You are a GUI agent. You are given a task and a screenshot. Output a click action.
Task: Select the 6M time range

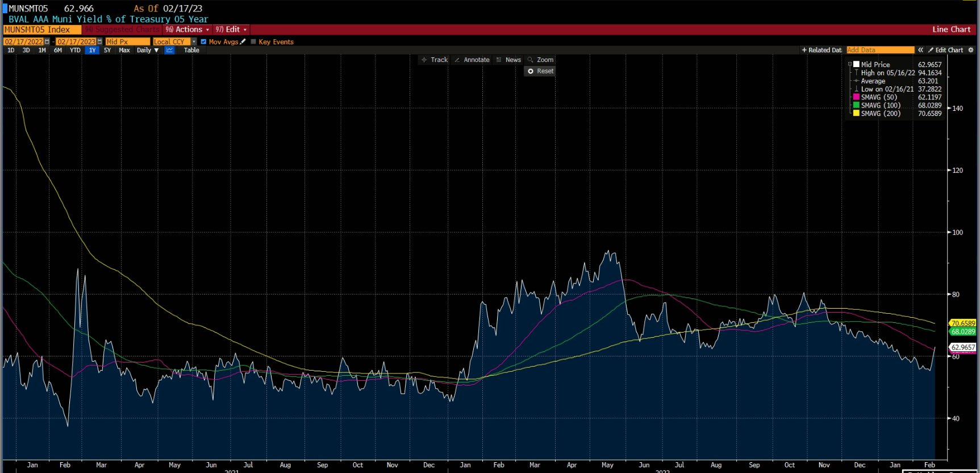coord(58,50)
